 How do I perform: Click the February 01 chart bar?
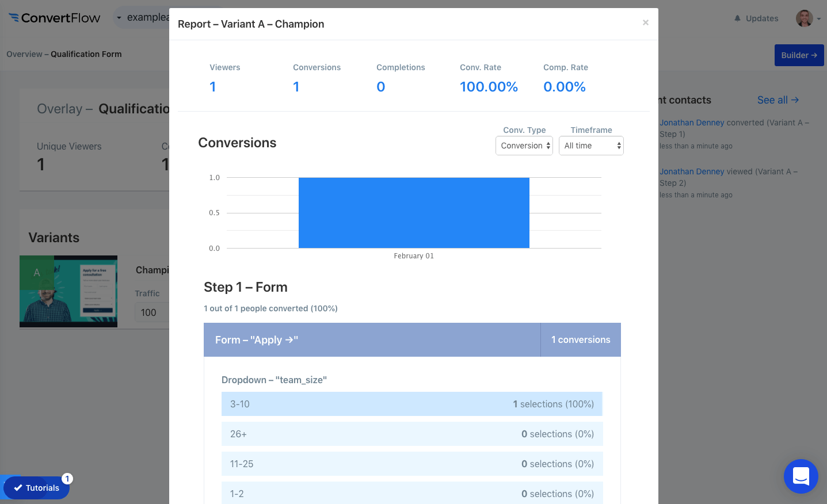click(414, 213)
